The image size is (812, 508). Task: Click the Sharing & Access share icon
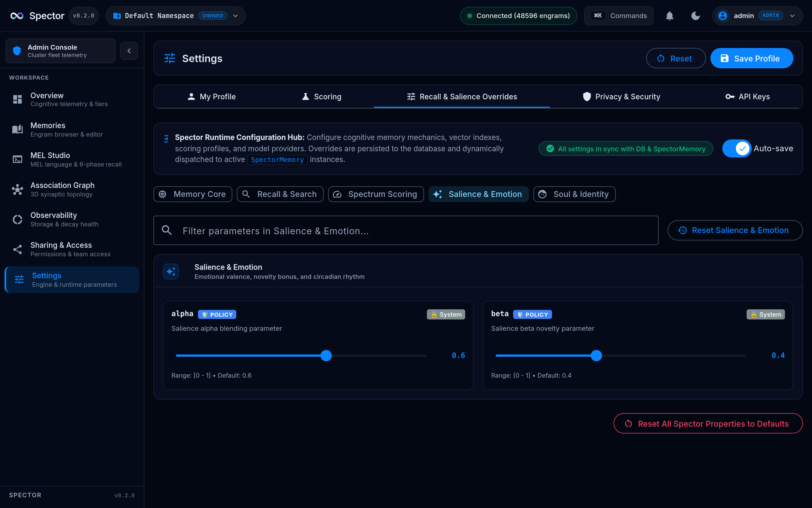coord(17,249)
